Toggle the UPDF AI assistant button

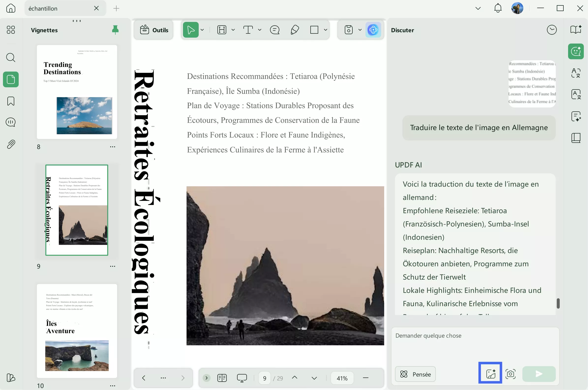(373, 30)
